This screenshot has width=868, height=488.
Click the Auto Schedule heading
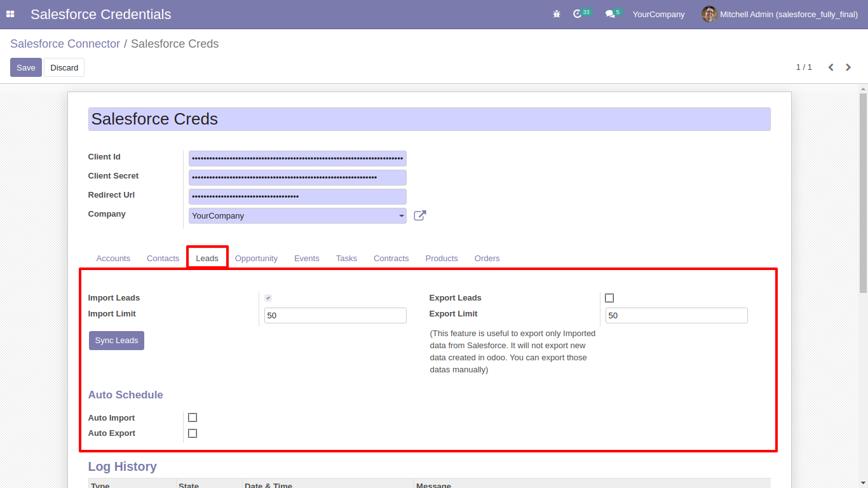click(126, 395)
